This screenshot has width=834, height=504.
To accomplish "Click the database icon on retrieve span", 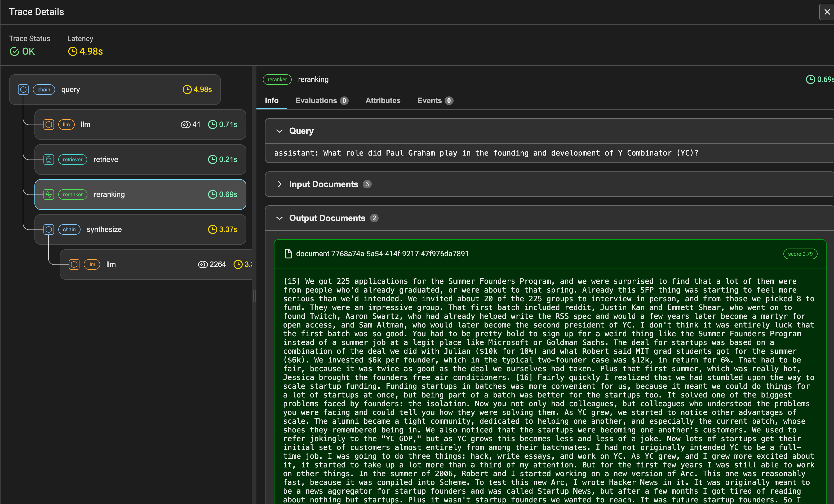I will coord(49,160).
